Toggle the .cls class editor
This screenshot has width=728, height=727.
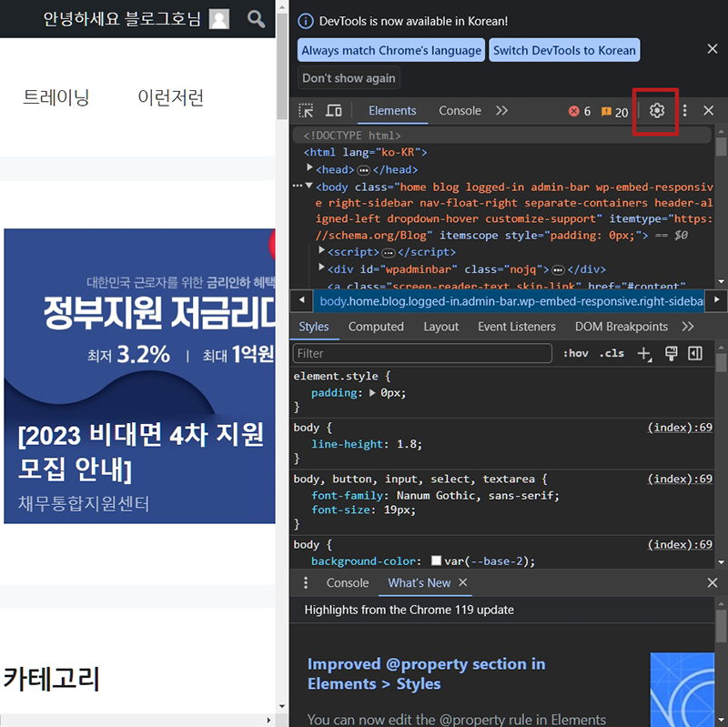point(612,353)
